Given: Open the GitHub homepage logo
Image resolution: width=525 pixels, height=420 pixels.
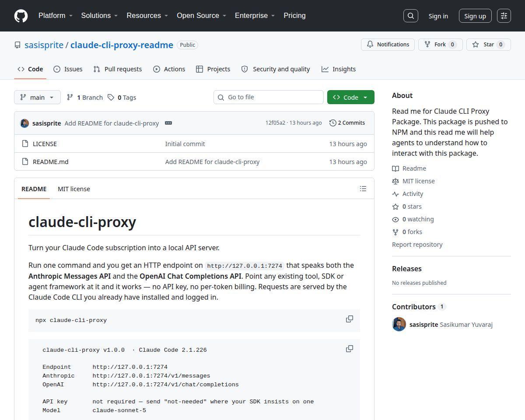Looking at the screenshot, I should [21, 16].
